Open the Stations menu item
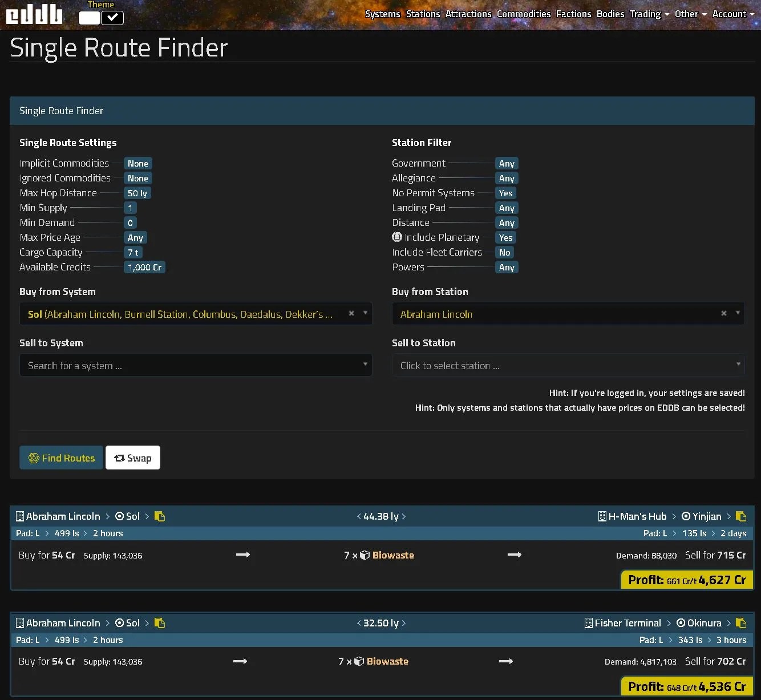This screenshot has width=761, height=700. point(423,14)
